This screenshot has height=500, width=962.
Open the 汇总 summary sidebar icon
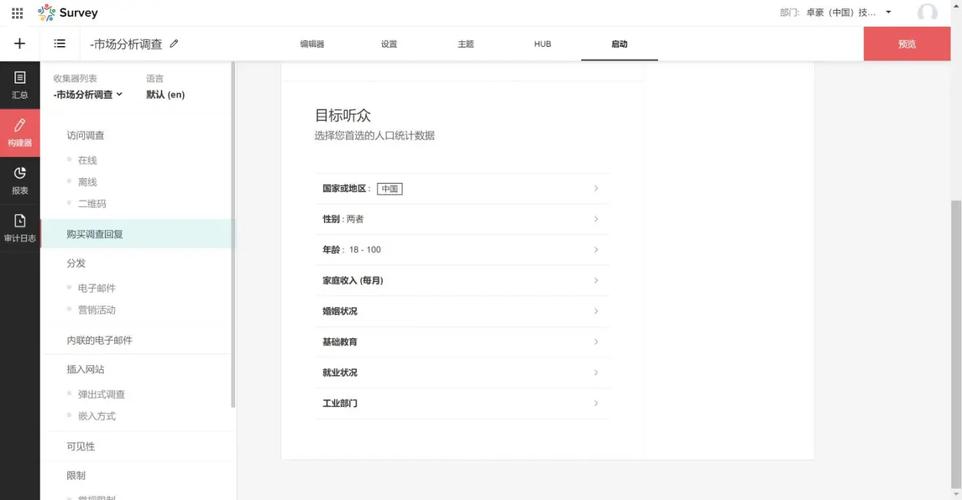click(20, 85)
